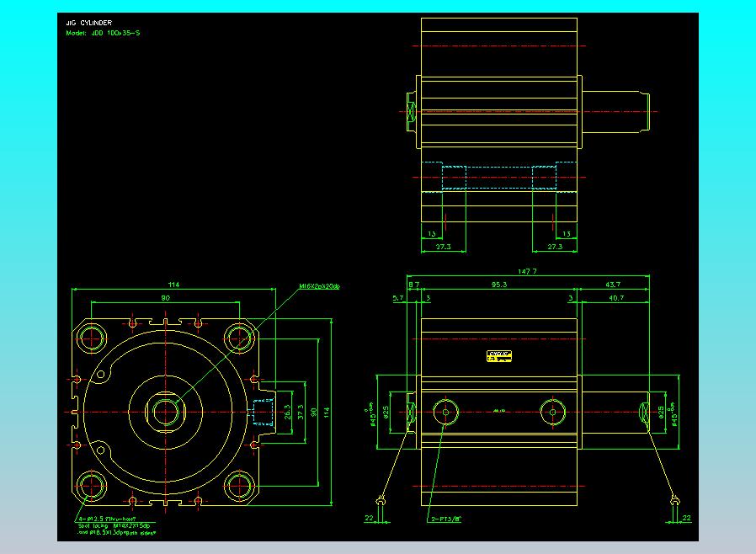
Task: Click the 40.7 dimension text
Action: 615,298
